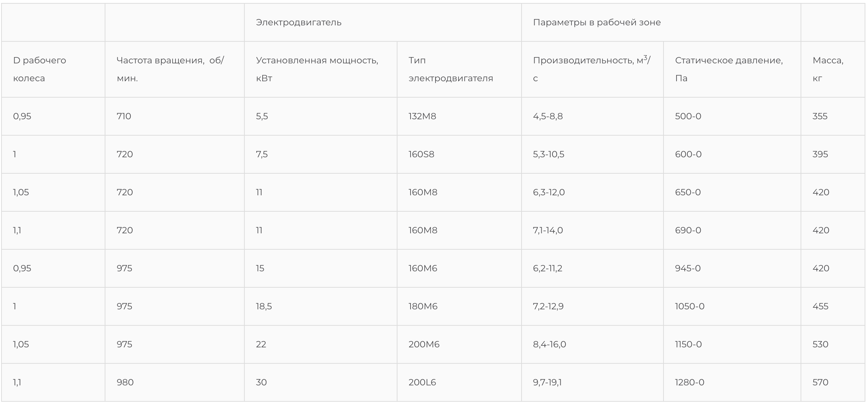Click the 'Тип электродвигателя' column header

450,69
